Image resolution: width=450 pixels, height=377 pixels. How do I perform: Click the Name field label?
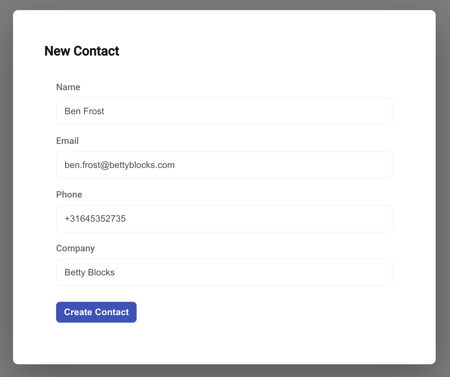point(68,87)
